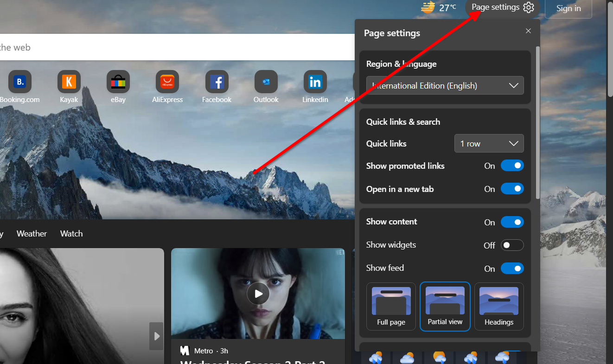Launch the Facebook quick link icon
Viewport: 613px width, 364px height.
[x=217, y=82]
